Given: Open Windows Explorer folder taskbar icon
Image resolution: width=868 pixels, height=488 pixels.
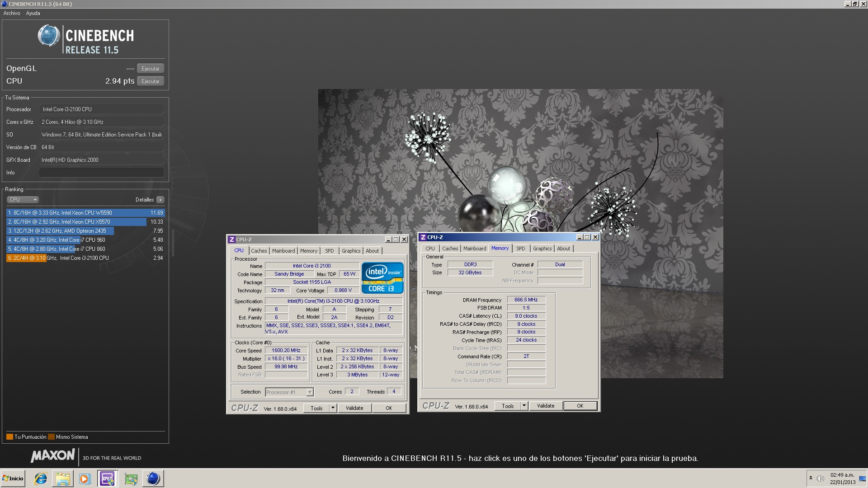Looking at the screenshot, I should (63, 479).
